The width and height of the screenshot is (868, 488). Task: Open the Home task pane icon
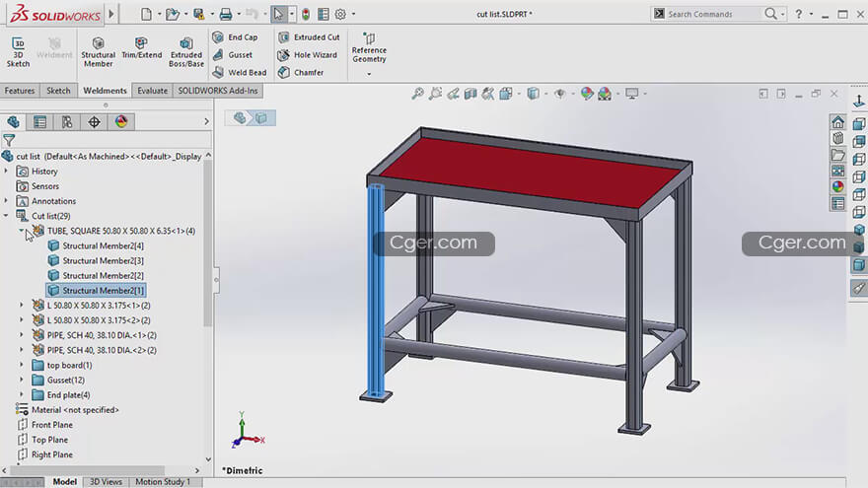pos(838,121)
